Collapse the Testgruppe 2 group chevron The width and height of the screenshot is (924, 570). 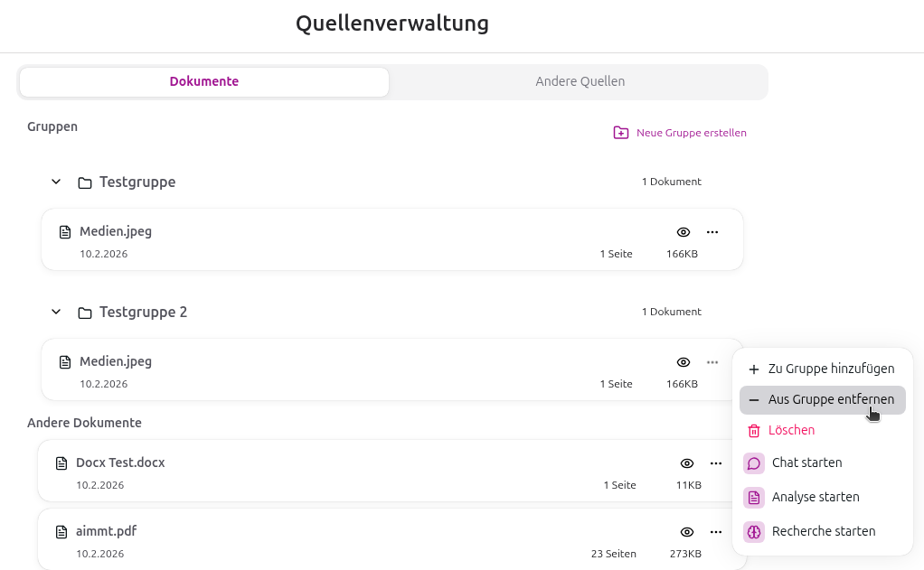[56, 313]
